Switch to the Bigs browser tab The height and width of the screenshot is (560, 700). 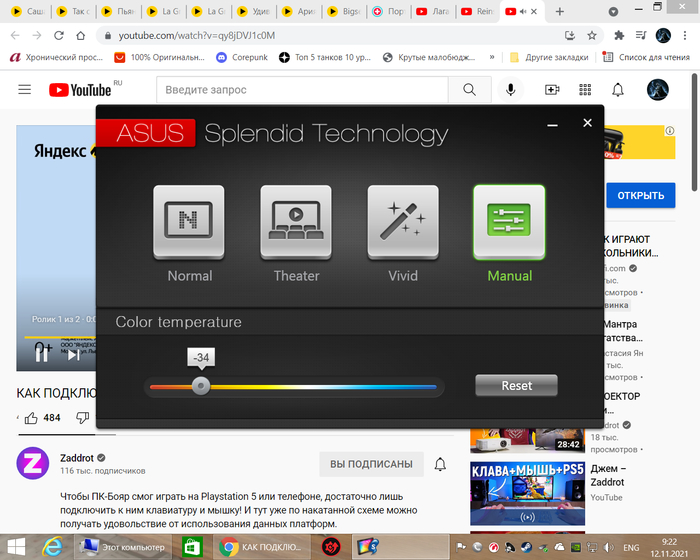coord(344,12)
